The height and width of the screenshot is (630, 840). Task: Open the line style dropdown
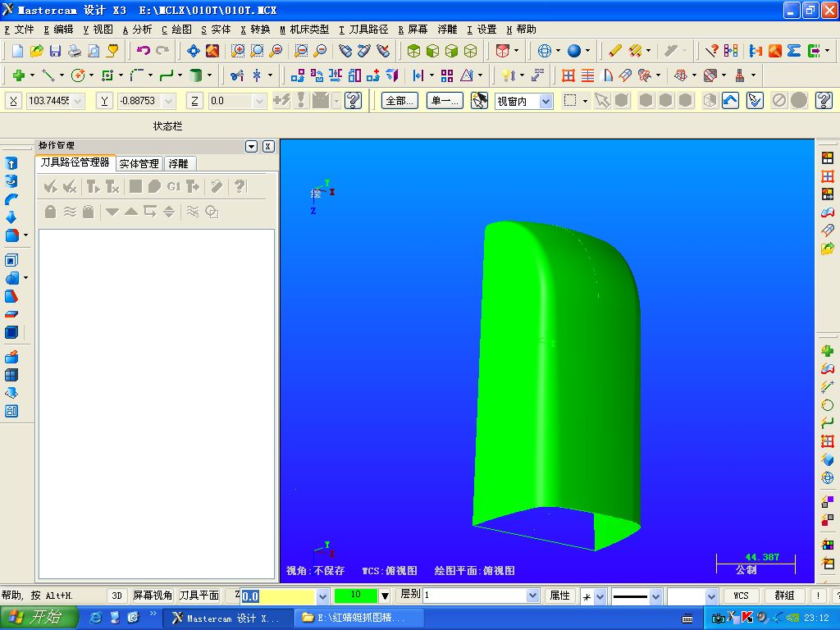point(655,596)
